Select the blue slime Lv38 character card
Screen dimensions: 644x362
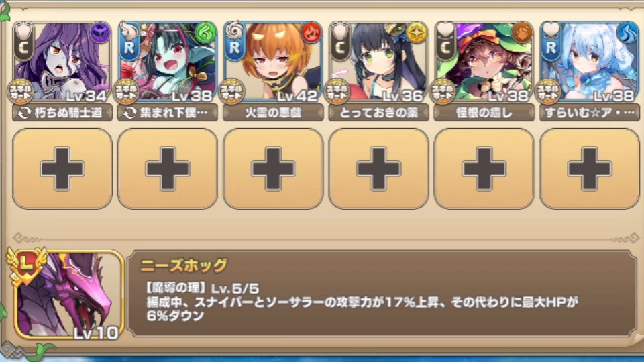click(x=590, y=62)
